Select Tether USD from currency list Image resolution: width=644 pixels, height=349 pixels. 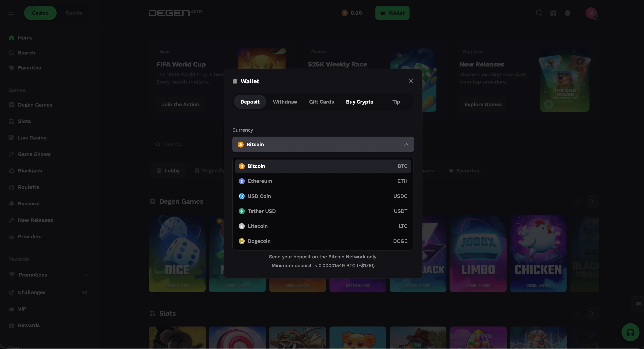323,211
